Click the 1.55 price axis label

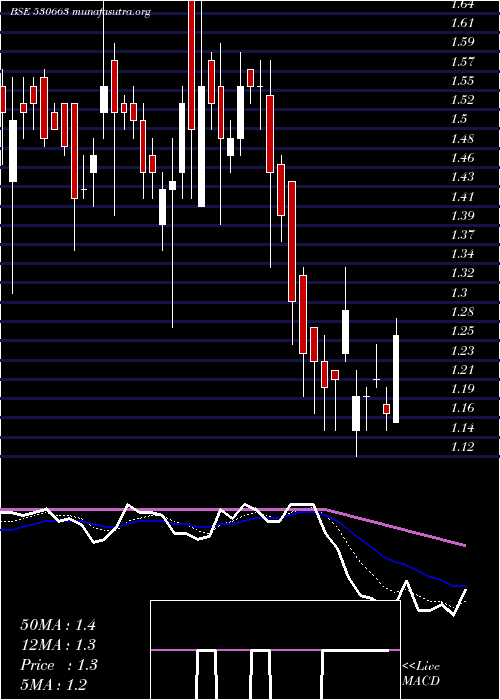coord(462,81)
